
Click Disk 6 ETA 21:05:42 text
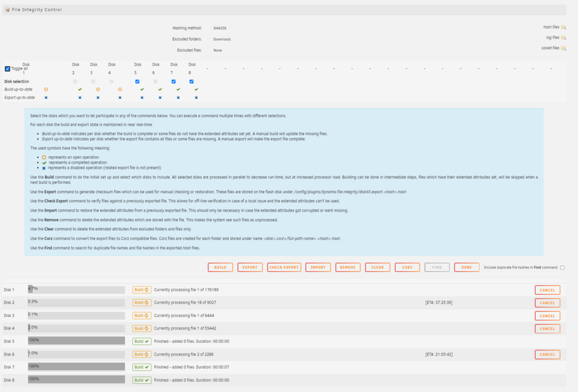(439, 354)
